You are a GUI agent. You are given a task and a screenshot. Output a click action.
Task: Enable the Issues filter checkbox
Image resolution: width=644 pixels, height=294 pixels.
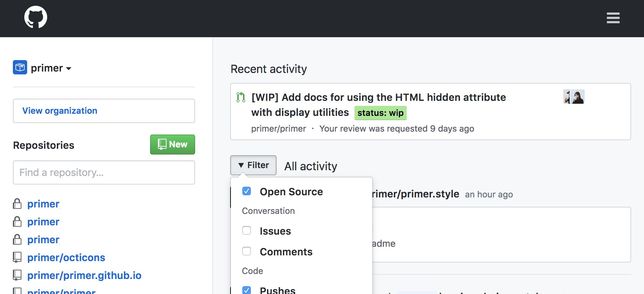click(247, 230)
